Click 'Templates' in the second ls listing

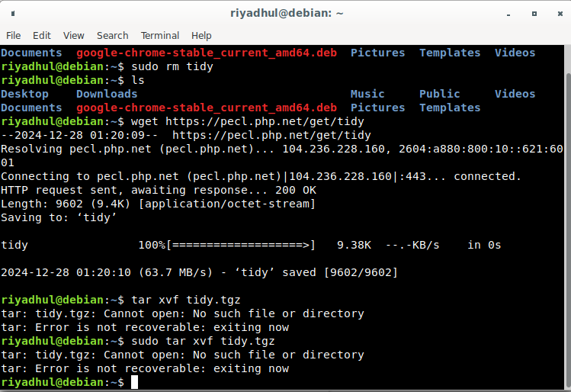click(450, 108)
